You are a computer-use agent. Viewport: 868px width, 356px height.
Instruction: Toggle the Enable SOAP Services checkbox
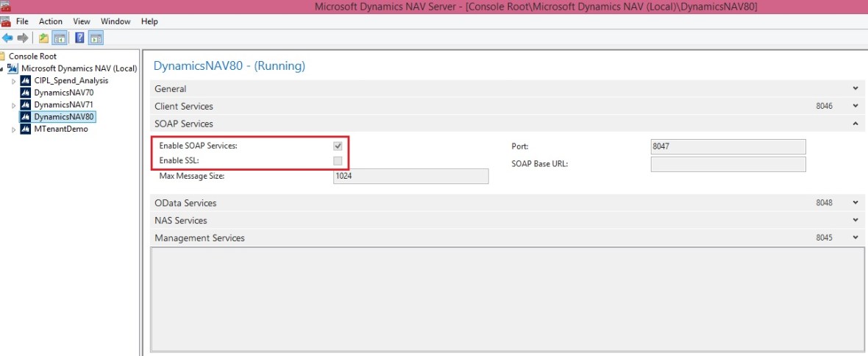(338, 146)
